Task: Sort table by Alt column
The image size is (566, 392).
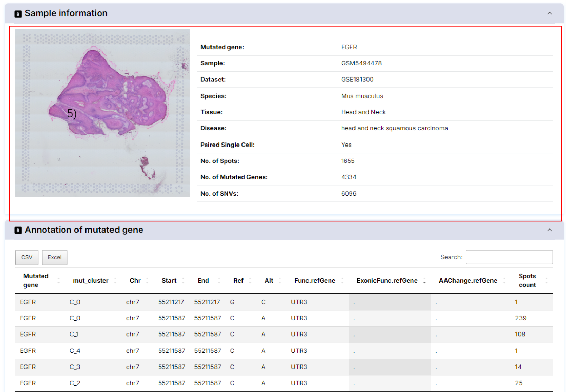Action: [x=269, y=280]
